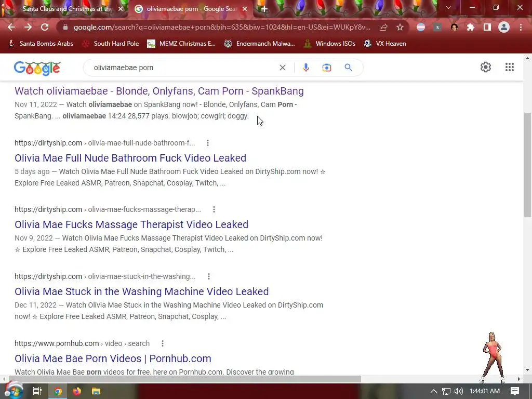Open the Chrome profile avatar menu
532x399 pixels.
click(504, 27)
